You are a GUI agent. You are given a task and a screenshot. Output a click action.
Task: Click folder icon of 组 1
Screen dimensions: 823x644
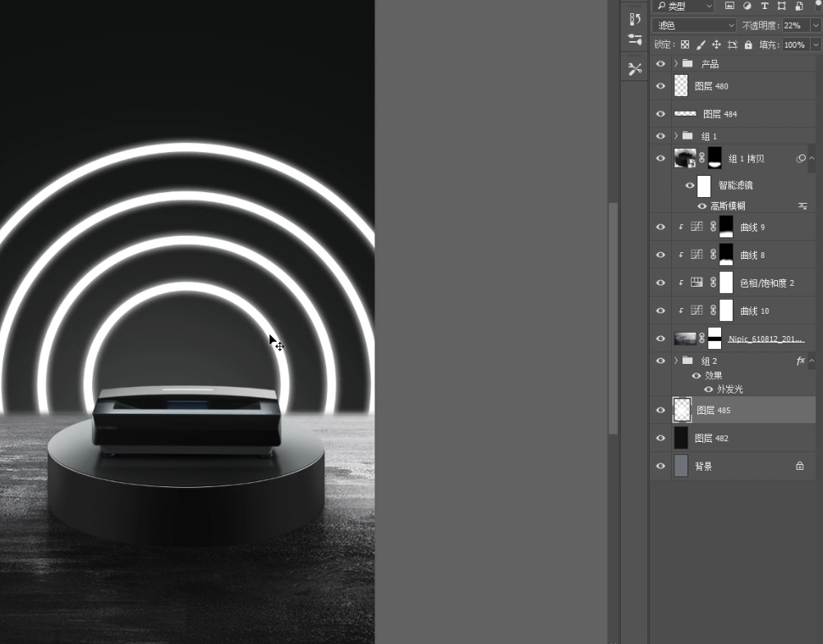click(687, 136)
